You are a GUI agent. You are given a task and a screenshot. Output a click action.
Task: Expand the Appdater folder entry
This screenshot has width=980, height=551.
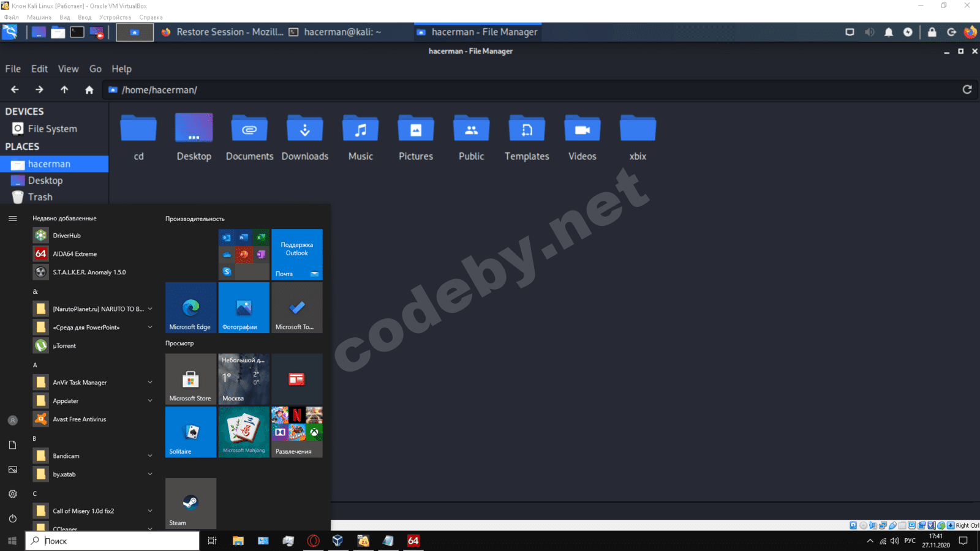coord(150,401)
